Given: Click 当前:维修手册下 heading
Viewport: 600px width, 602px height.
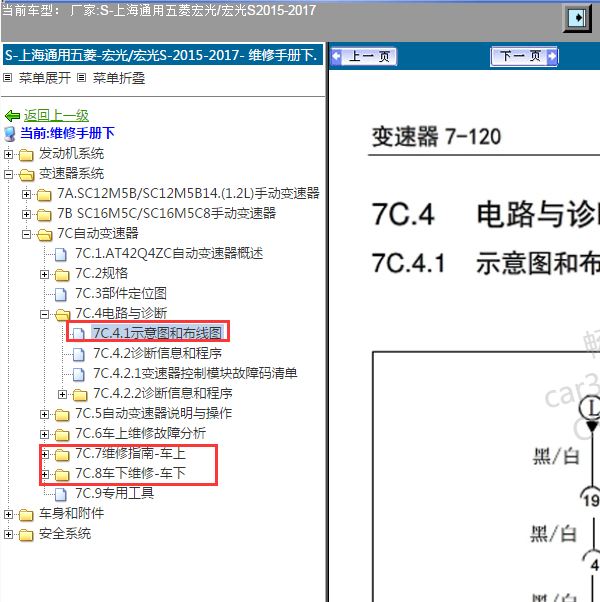Looking at the screenshot, I should pos(67,133).
